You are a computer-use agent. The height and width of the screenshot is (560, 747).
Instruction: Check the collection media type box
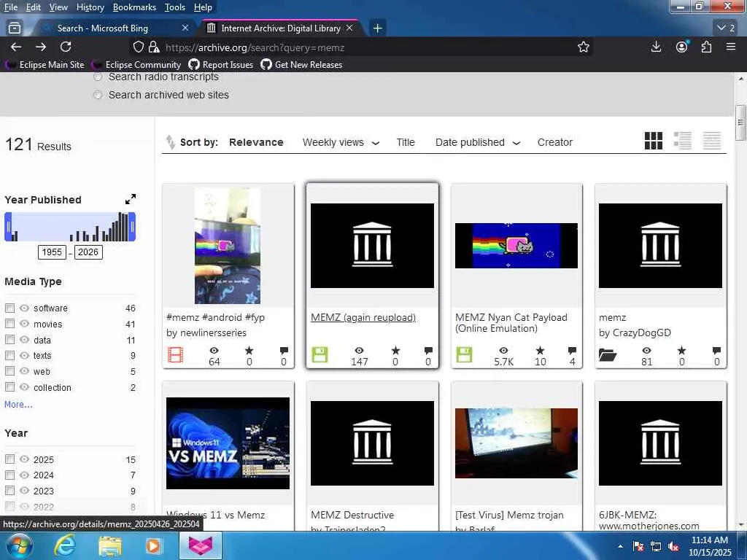[9, 387]
